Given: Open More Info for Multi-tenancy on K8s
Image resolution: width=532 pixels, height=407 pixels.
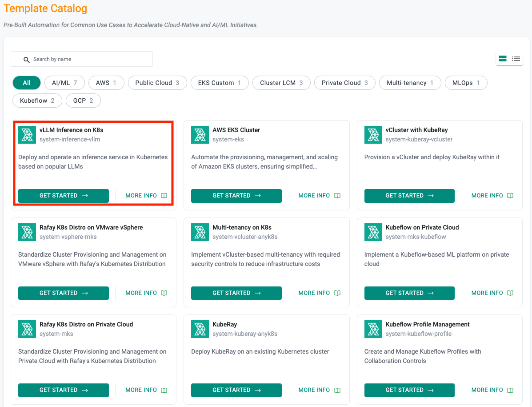Looking at the screenshot, I should click(319, 293).
